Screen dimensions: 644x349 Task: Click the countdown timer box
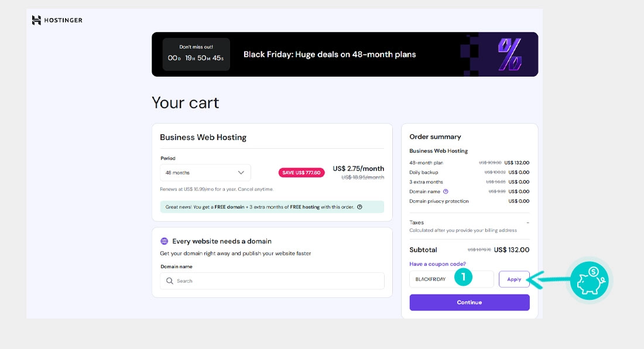(x=196, y=54)
